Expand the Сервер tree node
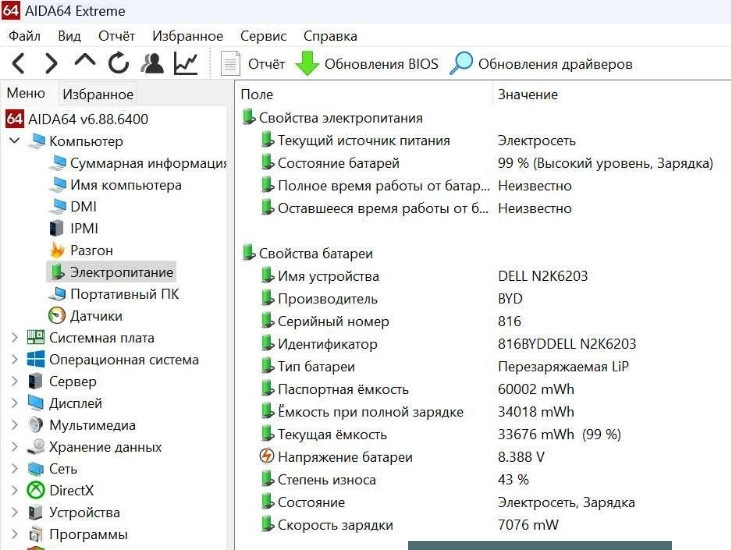Screen dimensions: 731x550 (x=14, y=381)
